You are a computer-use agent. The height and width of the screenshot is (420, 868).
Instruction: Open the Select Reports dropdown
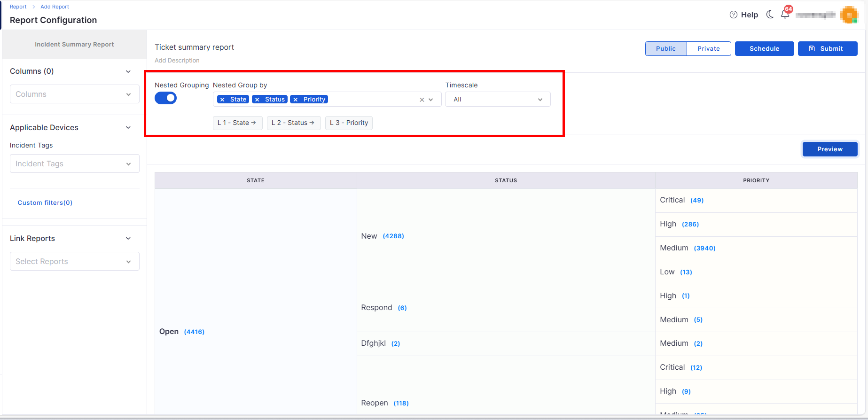[x=74, y=261]
